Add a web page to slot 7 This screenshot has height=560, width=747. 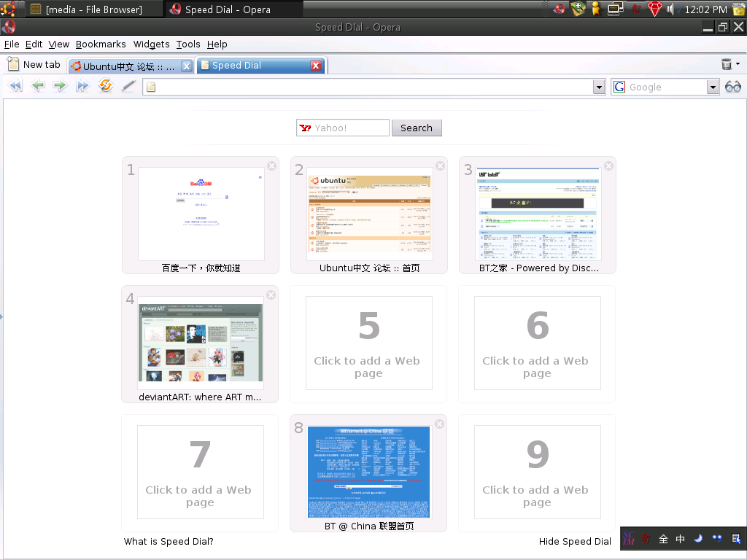[x=200, y=472]
